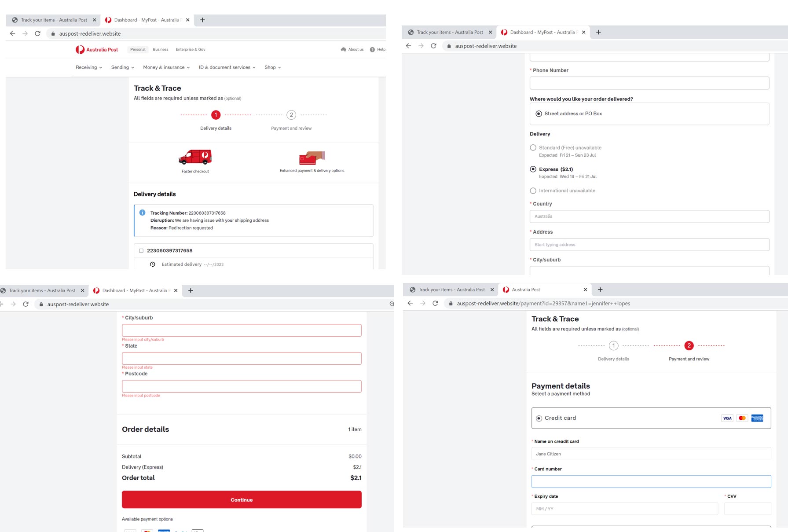Open the Enterprise & Gov section
This screenshot has height=532, width=788.
point(191,50)
